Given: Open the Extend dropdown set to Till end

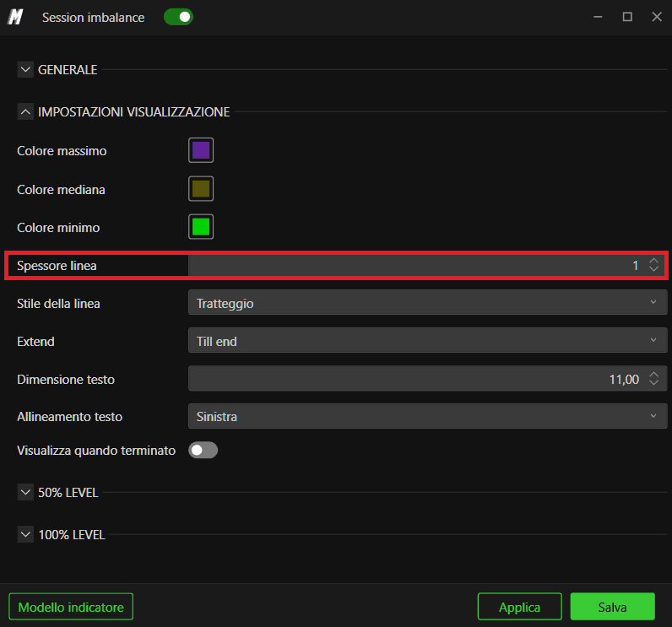Looking at the screenshot, I should click(x=428, y=340).
